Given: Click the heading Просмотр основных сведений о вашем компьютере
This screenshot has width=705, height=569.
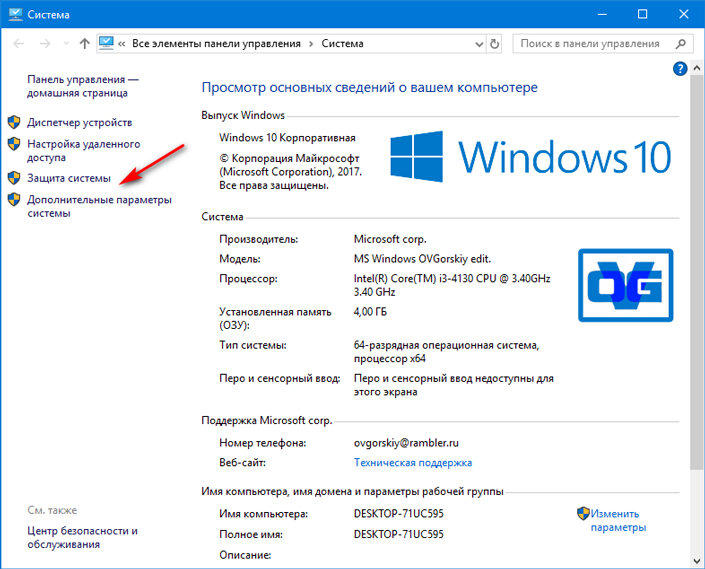Looking at the screenshot, I should (369, 87).
